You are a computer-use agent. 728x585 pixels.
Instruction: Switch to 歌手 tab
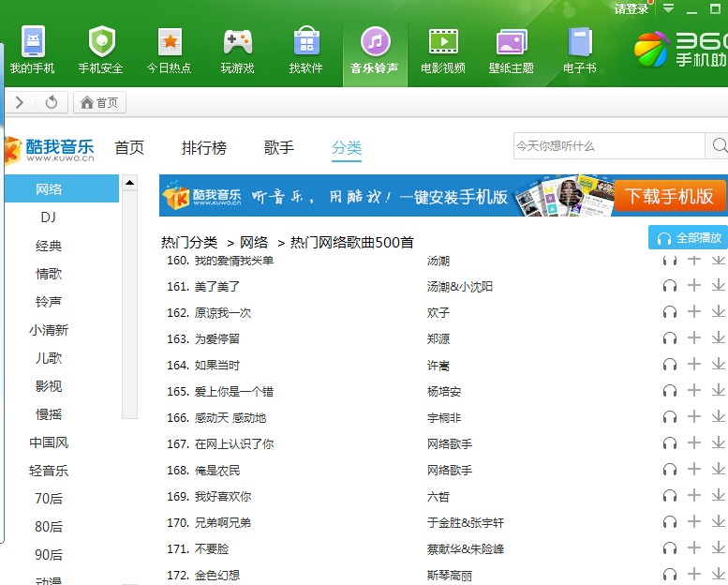pyautogui.click(x=279, y=147)
